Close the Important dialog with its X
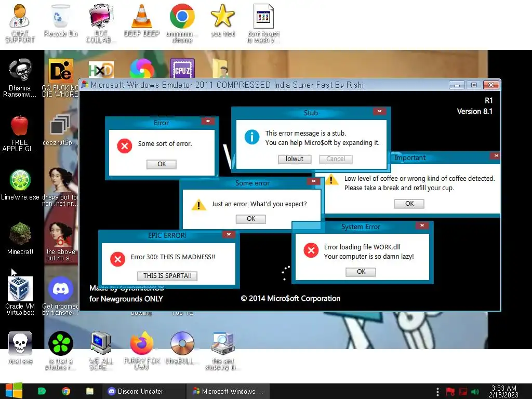The width and height of the screenshot is (532, 399). (x=496, y=156)
